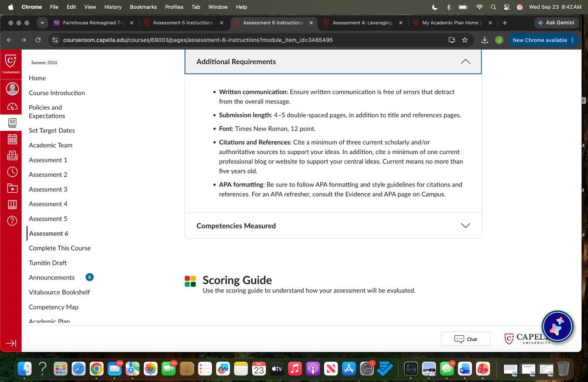Switch to the Assessment 5 Instructions tab
The image size is (588, 382).
(x=183, y=22)
